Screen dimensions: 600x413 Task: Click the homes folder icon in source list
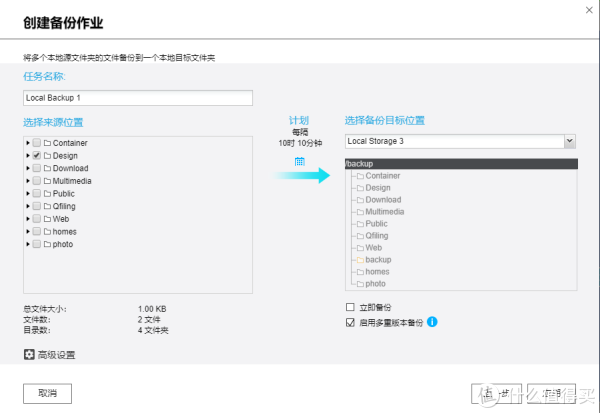(x=48, y=231)
